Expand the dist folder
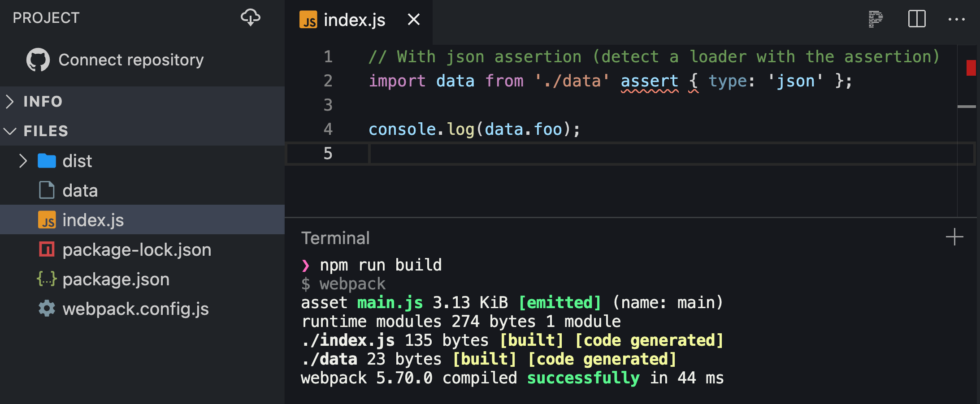This screenshot has width=980, height=404. point(23,160)
